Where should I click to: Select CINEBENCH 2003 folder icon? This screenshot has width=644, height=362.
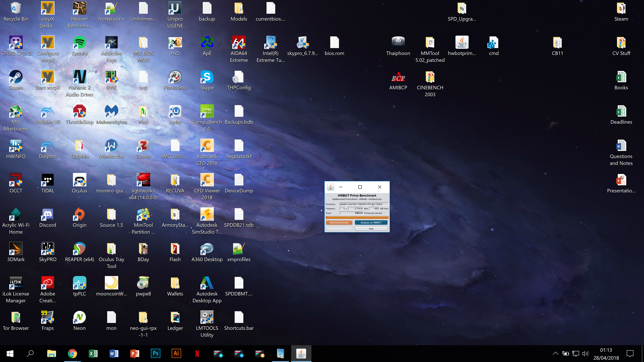click(x=430, y=84)
